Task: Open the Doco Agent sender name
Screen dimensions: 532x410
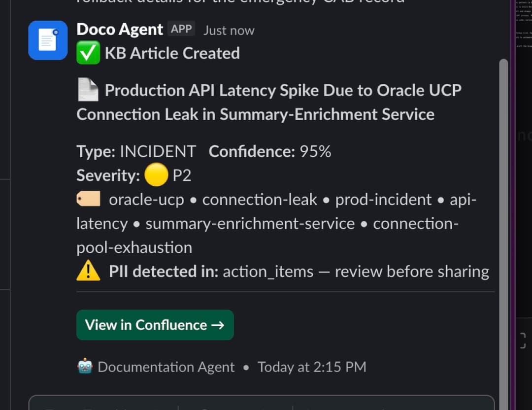Action: tap(120, 30)
